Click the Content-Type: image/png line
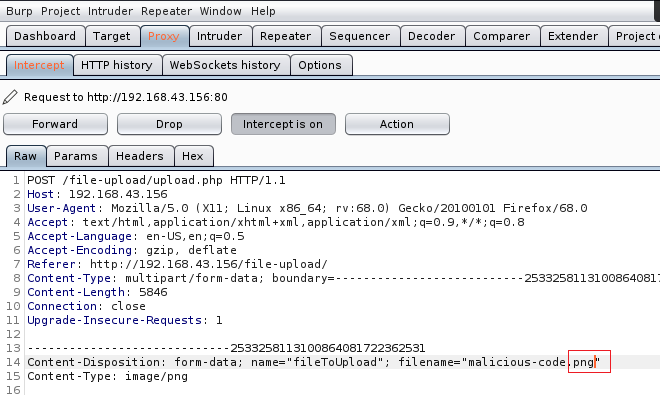Viewport: 660px width, 395px height. click(107, 376)
